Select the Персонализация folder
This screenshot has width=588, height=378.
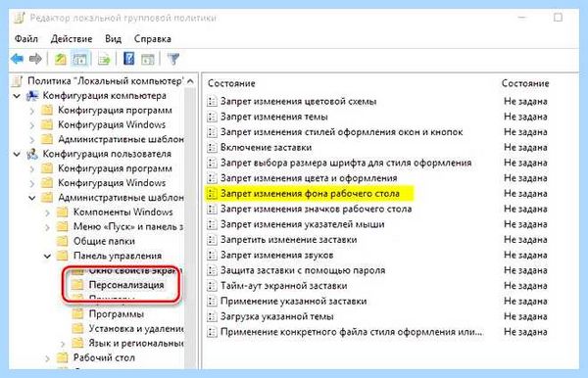point(126,285)
